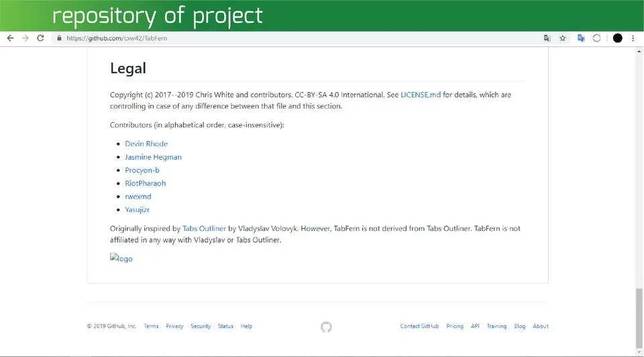Open the Status footer link
The height and width of the screenshot is (357, 644).
[x=225, y=326]
